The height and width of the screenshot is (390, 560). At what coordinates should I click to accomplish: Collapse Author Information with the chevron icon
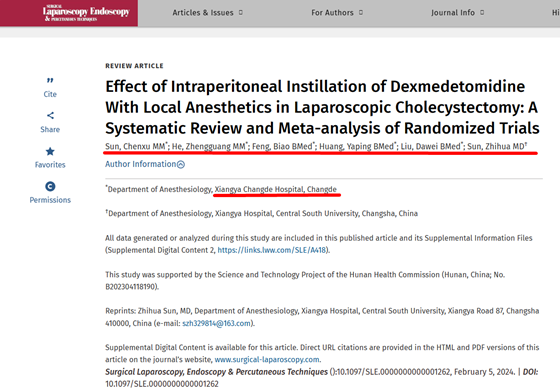click(x=181, y=164)
